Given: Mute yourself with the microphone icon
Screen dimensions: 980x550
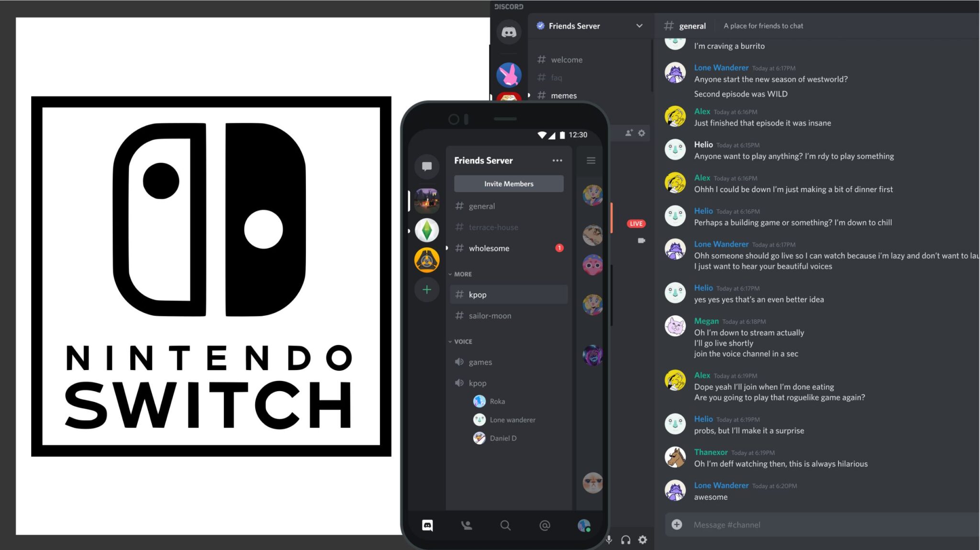Looking at the screenshot, I should (609, 539).
